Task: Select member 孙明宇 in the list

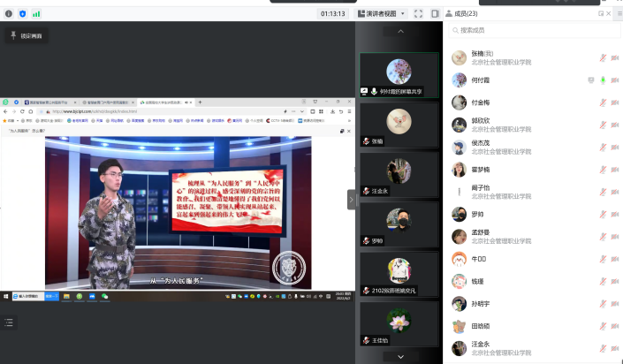Action: [535, 304]
